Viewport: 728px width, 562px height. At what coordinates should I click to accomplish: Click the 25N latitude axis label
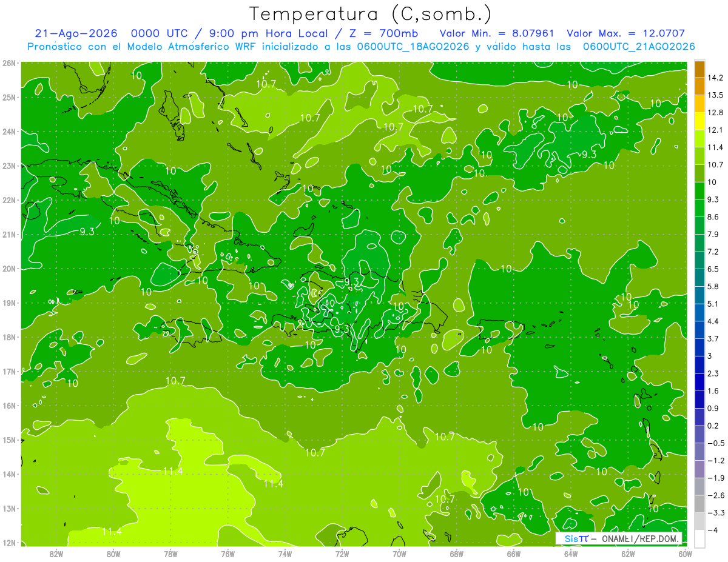[9, 97]
